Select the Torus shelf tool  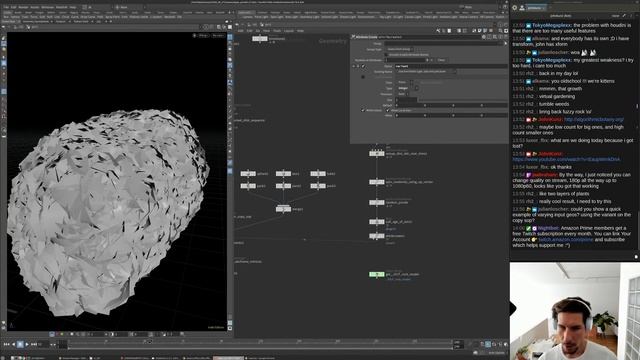coord(34,17)
